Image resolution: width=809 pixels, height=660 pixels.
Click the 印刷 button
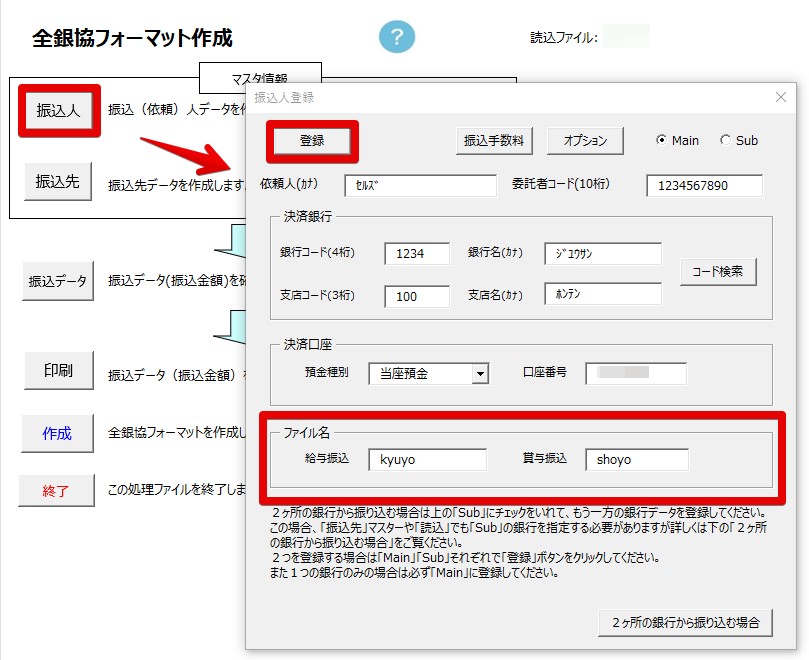[58, 371]
